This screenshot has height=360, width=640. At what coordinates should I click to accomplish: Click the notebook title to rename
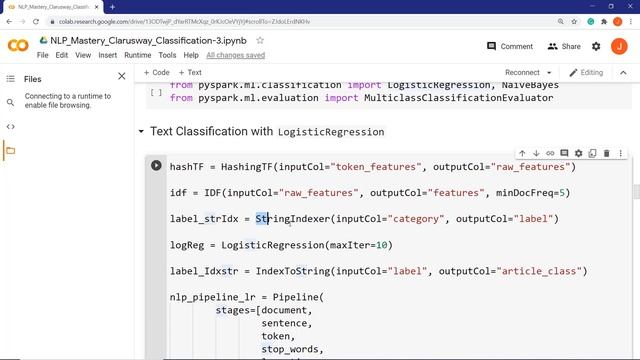[x=148, y=40]
